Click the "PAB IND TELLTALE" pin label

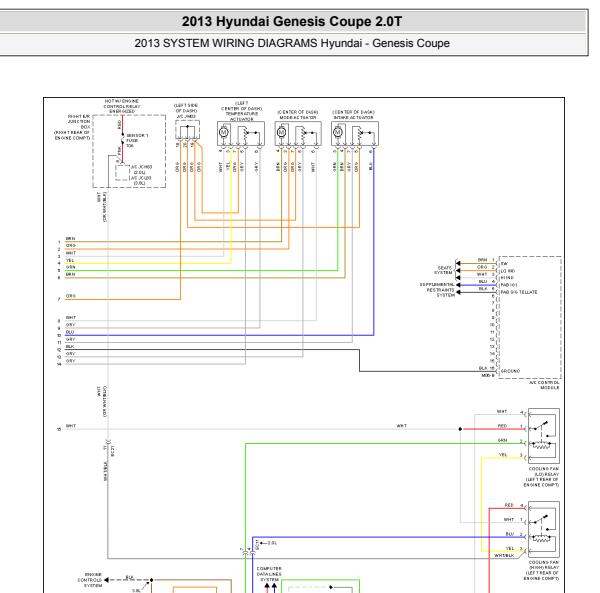coord(519,292)
